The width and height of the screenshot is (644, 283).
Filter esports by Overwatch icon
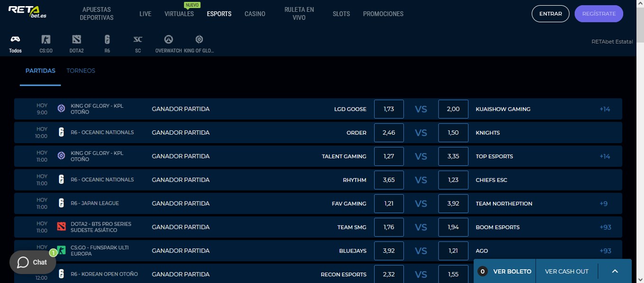click(x=169, y=39)
